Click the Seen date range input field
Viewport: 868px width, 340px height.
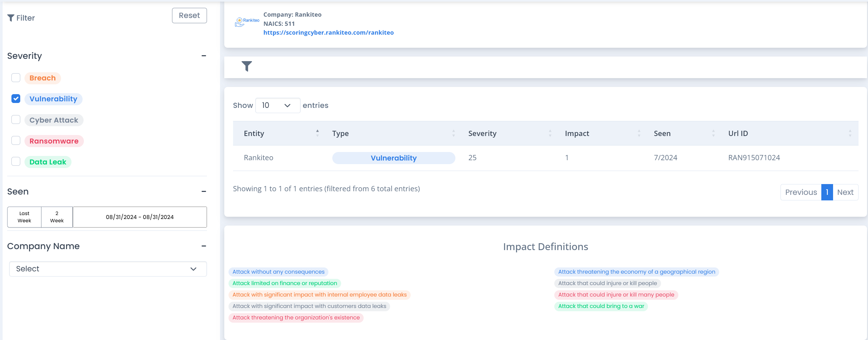(139, 217)
